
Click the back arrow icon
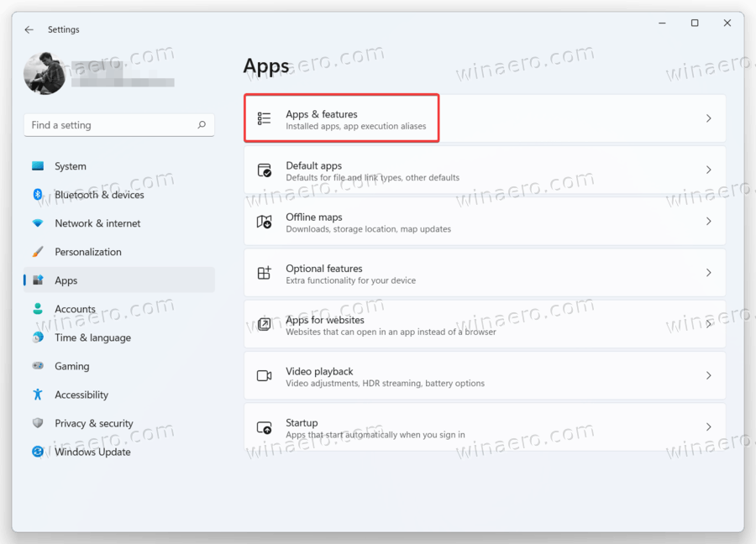(x=29, y=29)
